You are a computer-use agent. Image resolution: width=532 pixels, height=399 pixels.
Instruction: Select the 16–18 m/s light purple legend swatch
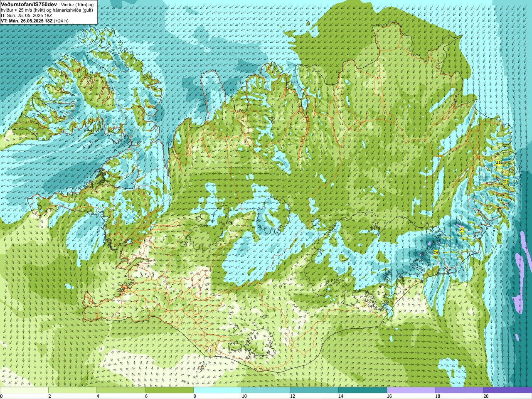click(x=411, y=390)
